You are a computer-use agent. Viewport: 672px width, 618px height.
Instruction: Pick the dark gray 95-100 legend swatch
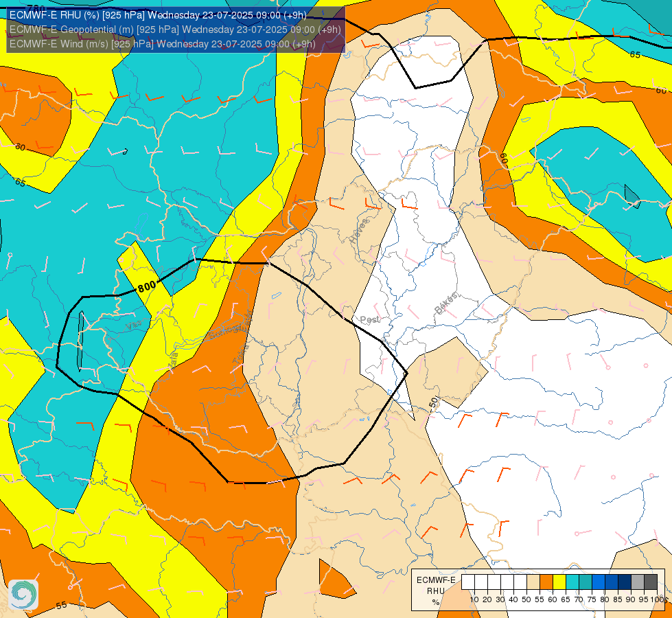point(651,582)
